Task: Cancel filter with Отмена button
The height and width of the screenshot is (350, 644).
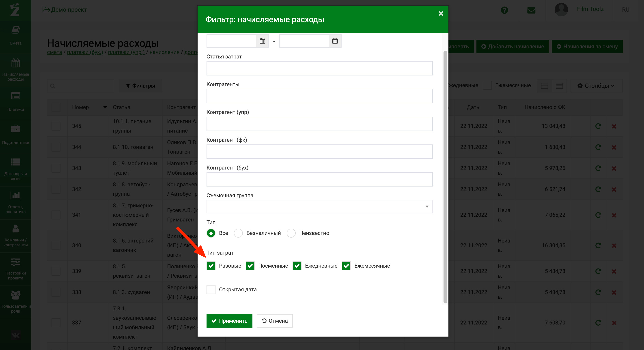Action: point(275,321)
